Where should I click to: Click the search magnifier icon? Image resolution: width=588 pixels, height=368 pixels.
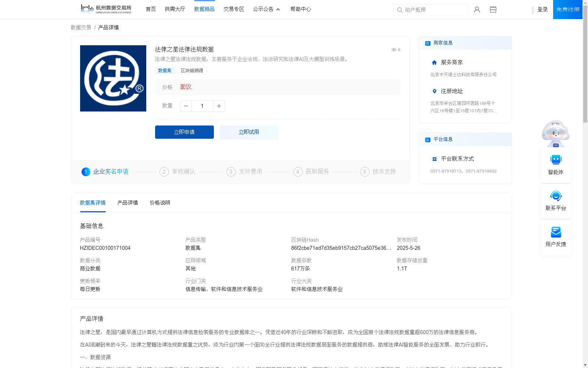pos(400,10)
